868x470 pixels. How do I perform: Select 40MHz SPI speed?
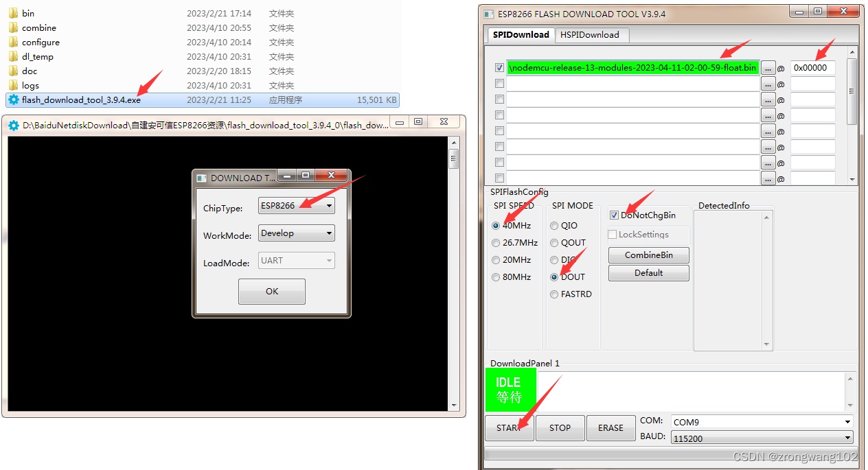point(496,226)
